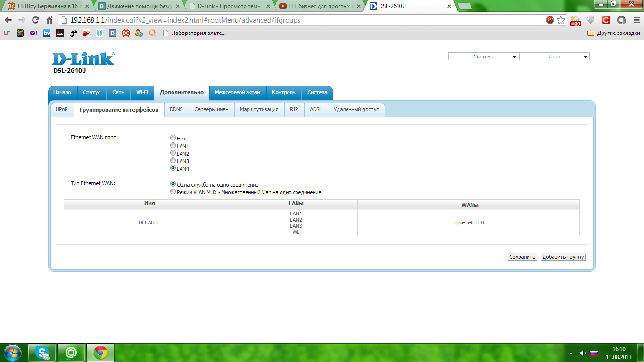
Task: Open the Язык language dropdown
Action: click(x=554, y=57)
